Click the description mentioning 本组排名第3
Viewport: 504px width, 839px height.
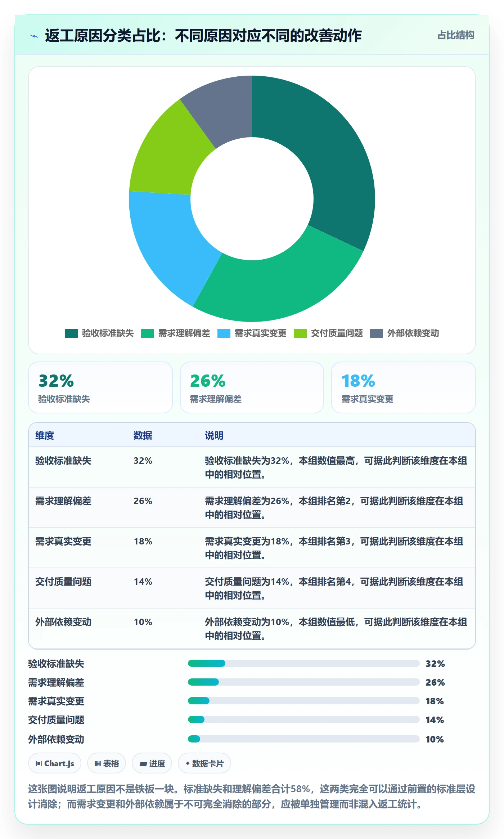tap(334, 548)
